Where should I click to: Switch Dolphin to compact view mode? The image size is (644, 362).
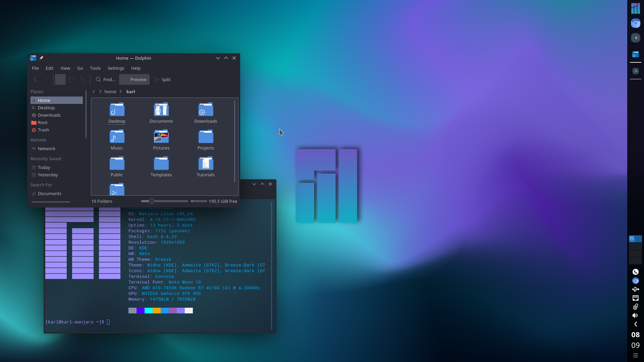point(72,79)
